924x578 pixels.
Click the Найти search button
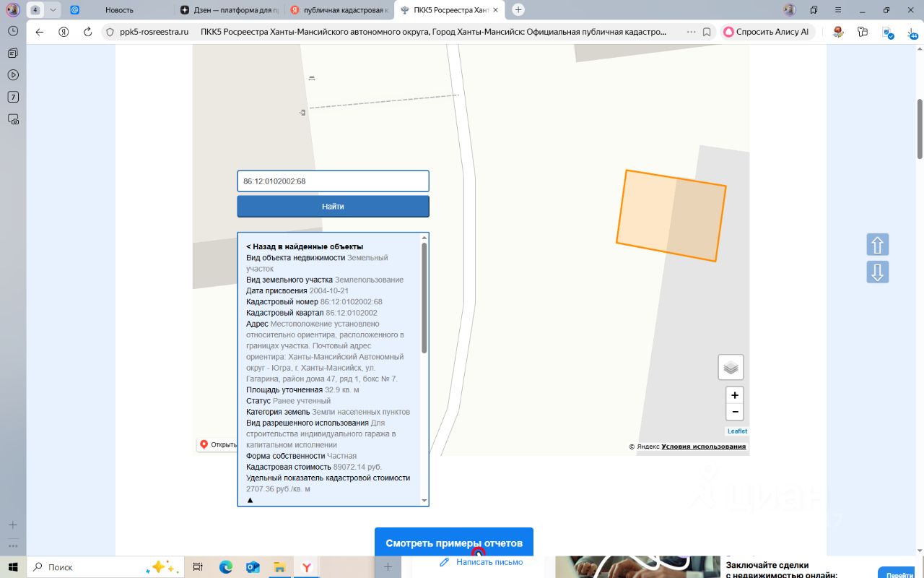point(333,206)
